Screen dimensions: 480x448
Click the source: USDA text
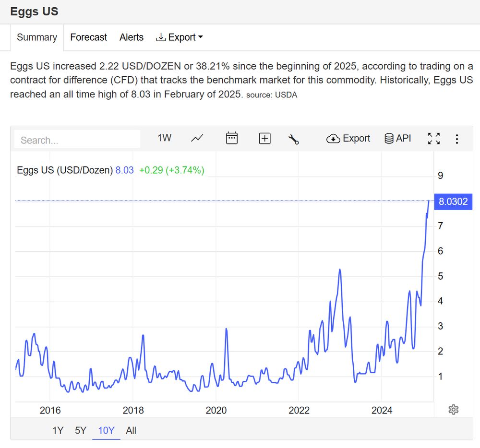coord(272,95)
